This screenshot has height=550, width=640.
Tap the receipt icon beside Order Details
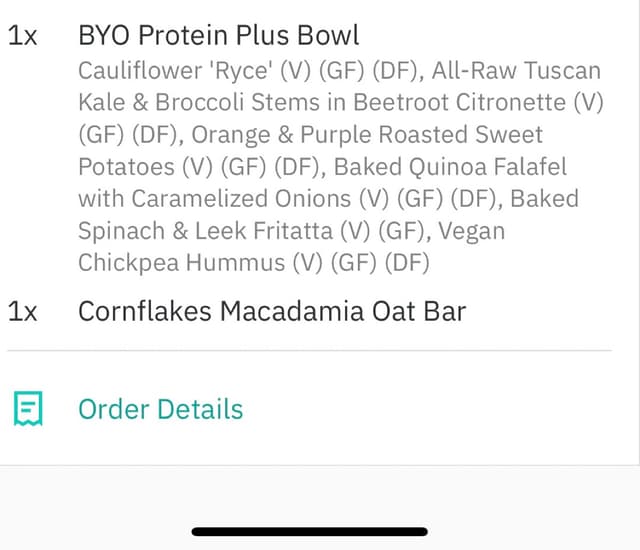(x=28, y=408)
